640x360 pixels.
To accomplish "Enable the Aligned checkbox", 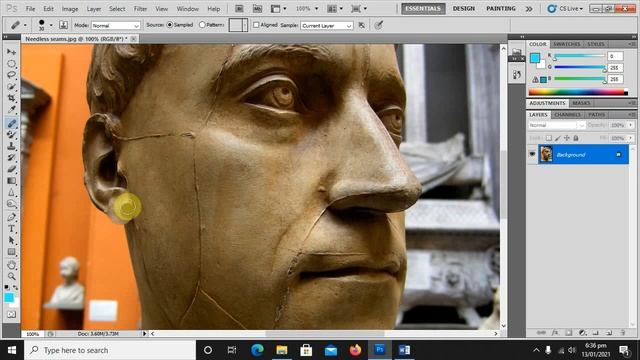I will coord(256,25).
